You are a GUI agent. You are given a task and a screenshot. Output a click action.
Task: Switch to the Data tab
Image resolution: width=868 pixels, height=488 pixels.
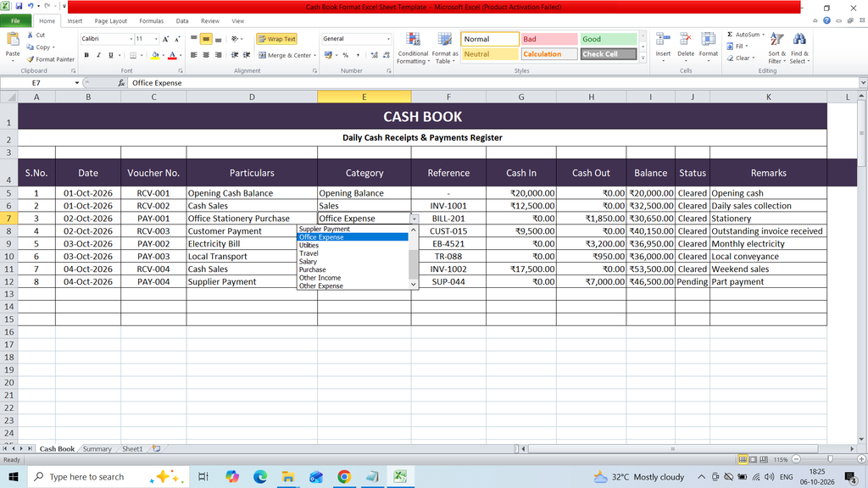point(182,21)
